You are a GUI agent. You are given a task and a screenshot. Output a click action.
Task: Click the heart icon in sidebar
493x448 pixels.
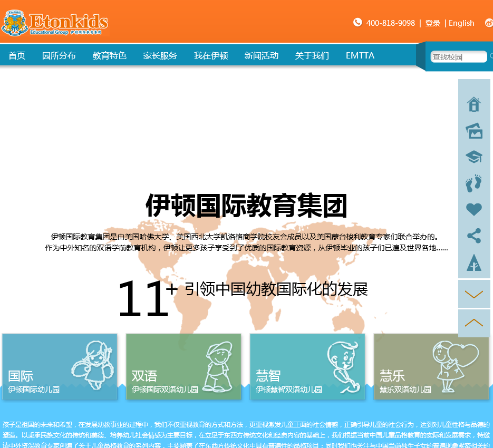[x=474, y=209]
